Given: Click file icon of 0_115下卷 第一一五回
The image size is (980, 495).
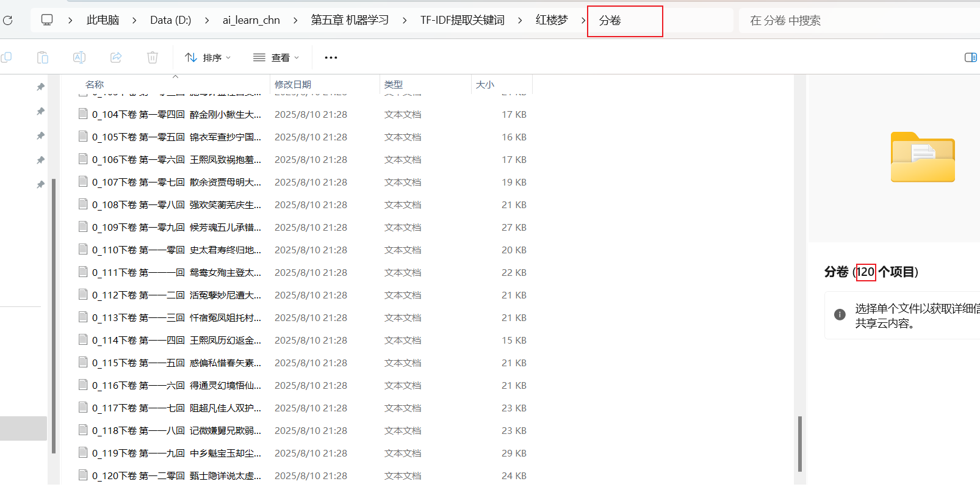Looking at the screenshot, I should point(83,362).
